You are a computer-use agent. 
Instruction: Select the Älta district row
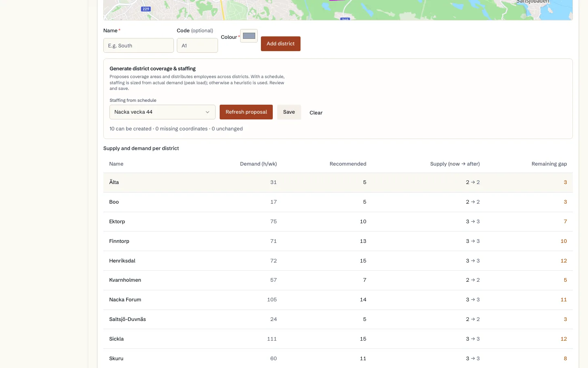[x=338, y=182]
